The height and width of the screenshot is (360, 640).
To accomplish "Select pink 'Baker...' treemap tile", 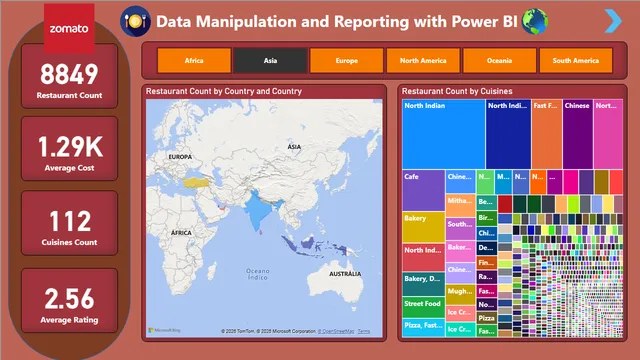I will pyautogui.click(x=460, y=251).
